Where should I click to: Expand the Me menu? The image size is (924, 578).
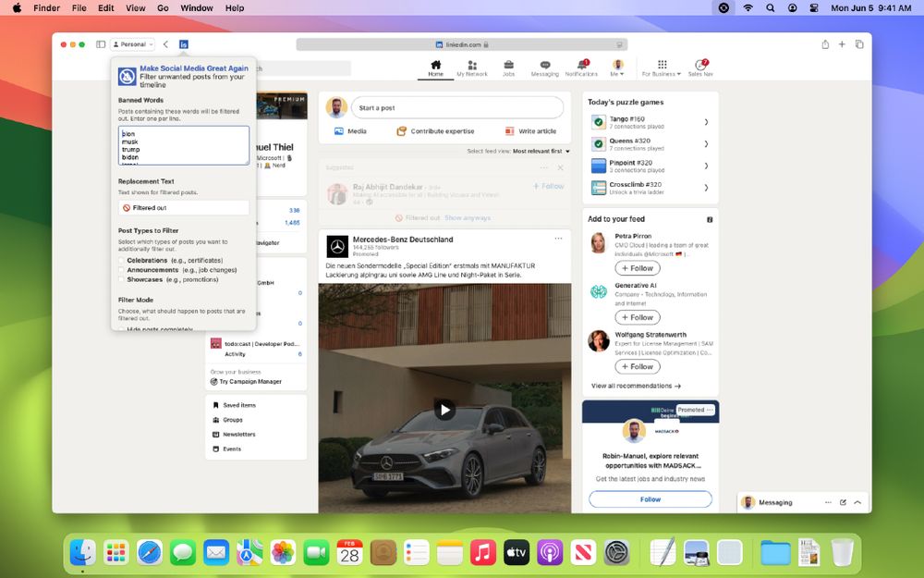point(617,68)
